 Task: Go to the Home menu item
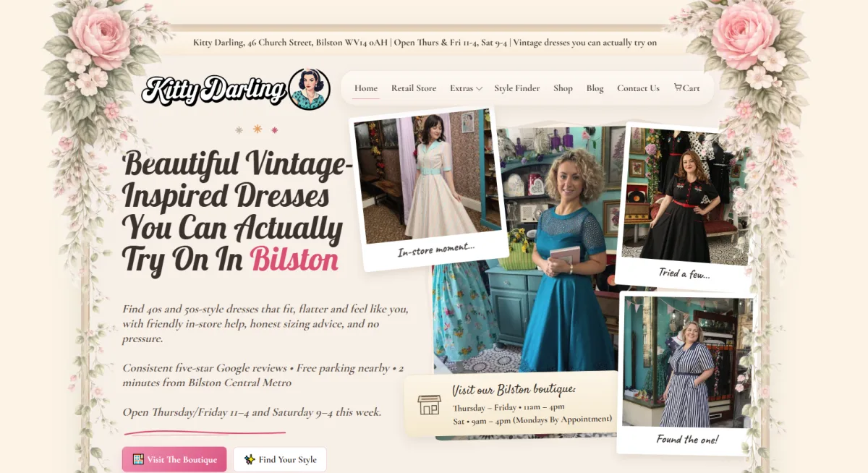coord(366,88)
